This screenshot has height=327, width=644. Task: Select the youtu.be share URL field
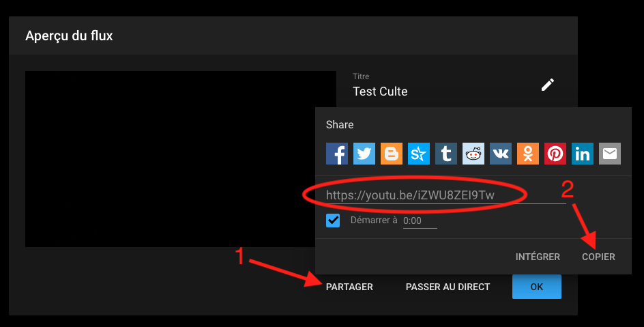tap(446, 195)
